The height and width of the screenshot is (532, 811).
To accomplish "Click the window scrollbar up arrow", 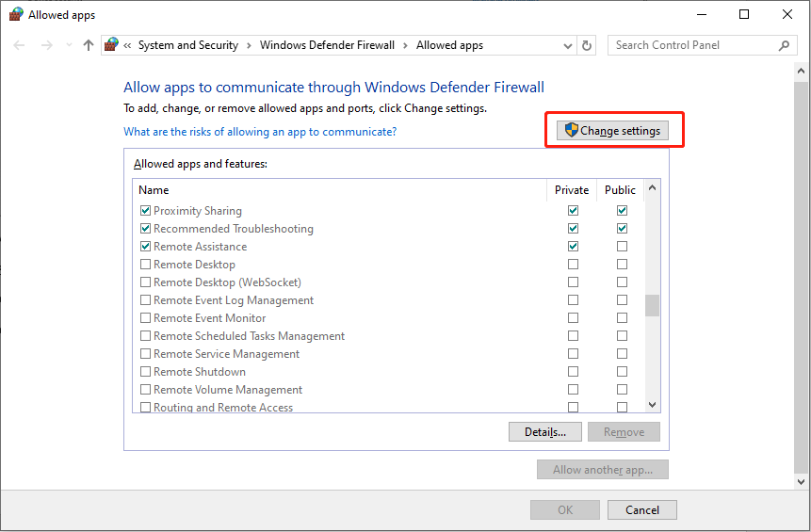I will (802, 71).
